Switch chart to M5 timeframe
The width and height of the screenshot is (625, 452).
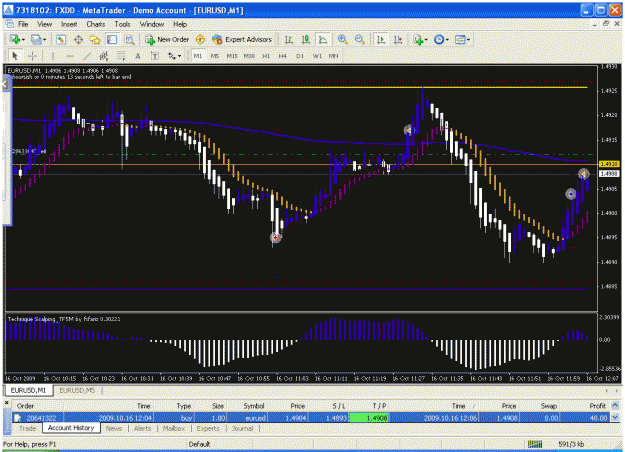click(215, 56)
